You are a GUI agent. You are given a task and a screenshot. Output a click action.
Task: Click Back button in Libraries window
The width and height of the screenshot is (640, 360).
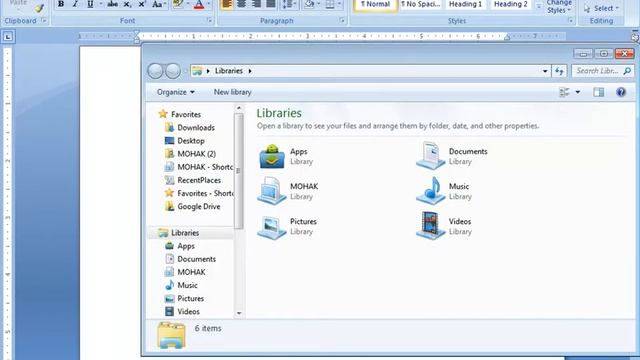click(155, 71)
